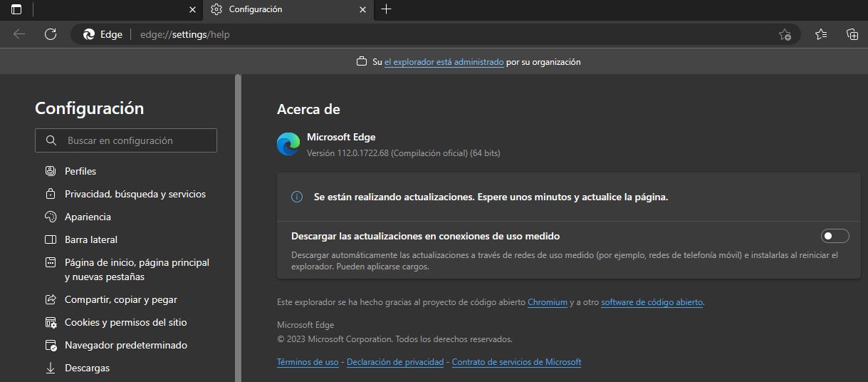Toggle Descargar las actualizaciones en conexiones de uso medido
The height and width of the screenshot is (382, 868).
click(x=835, y=236)
